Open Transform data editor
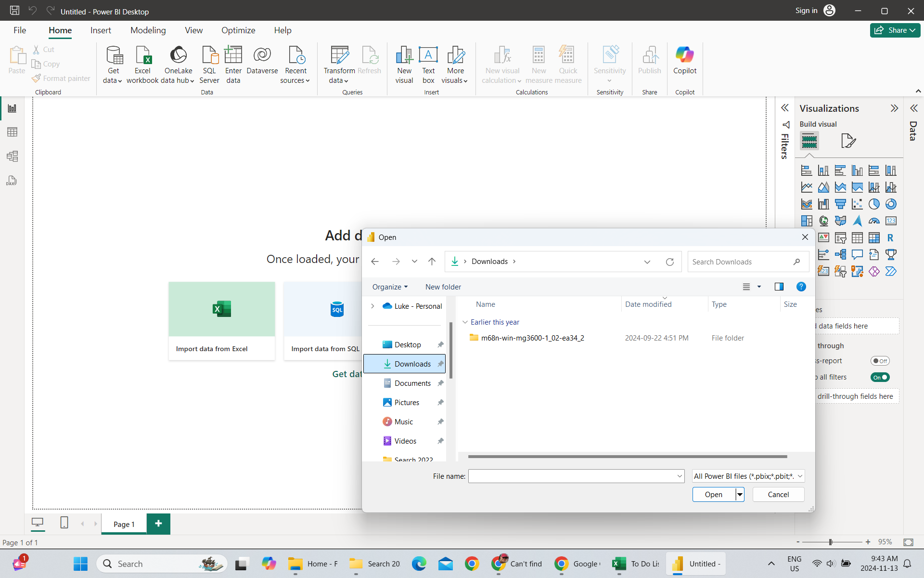Viewport: 924px width, 578px height. click(339, 65)
